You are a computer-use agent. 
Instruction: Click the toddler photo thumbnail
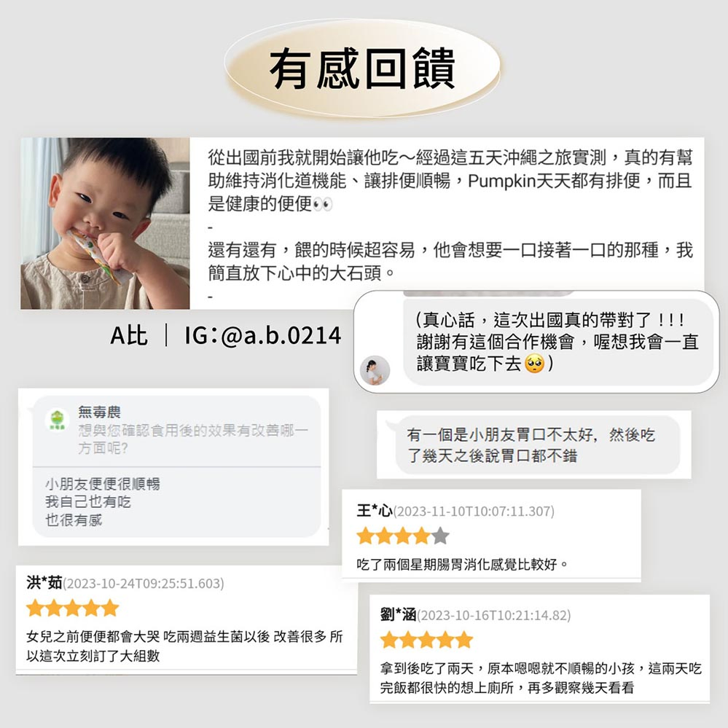pos(105,223)
